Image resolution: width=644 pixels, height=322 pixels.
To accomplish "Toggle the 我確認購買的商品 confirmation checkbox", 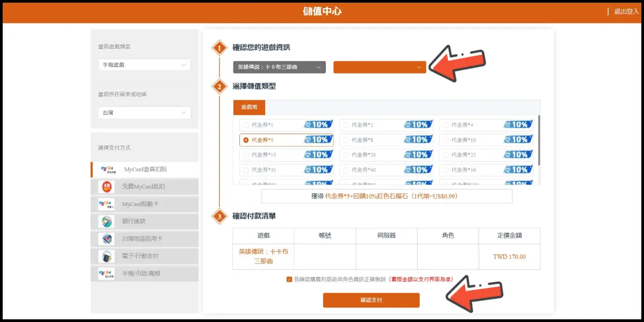I will point(290,280).
